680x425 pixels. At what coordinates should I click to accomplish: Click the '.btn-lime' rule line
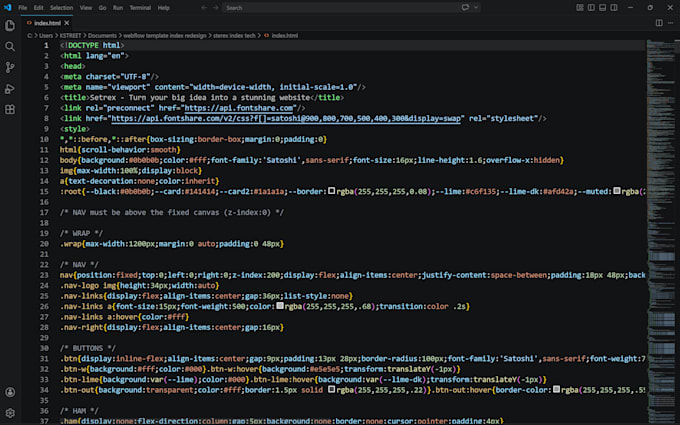point(303,379)
